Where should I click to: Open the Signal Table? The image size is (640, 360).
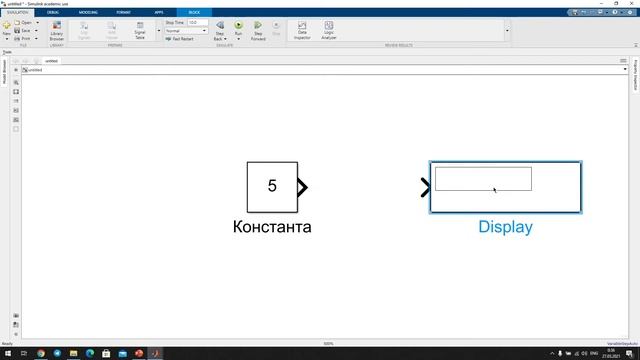click(140, 31)
